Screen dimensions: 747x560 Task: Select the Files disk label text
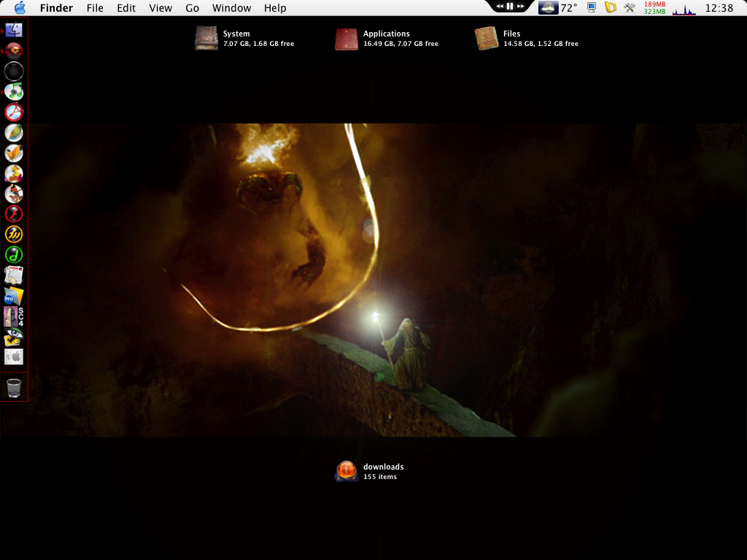click(511, 34)
